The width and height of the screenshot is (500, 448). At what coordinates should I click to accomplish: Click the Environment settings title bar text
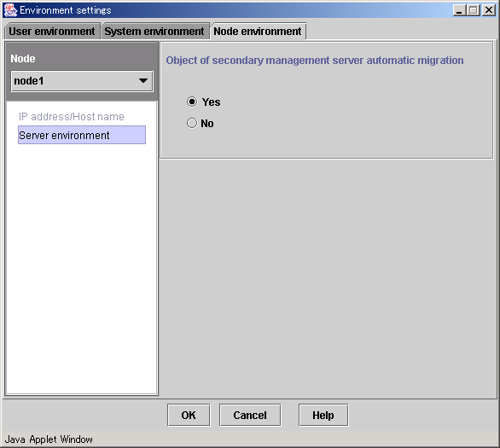click(66, 10)
